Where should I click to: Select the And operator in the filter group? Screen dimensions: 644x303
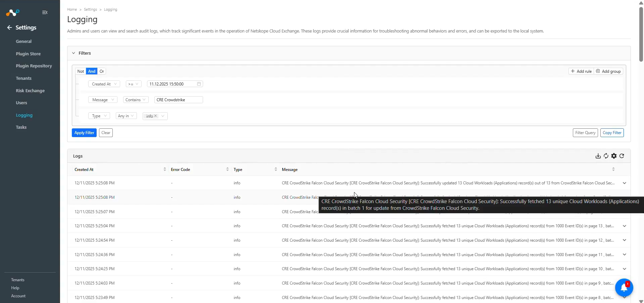(92, 71)
